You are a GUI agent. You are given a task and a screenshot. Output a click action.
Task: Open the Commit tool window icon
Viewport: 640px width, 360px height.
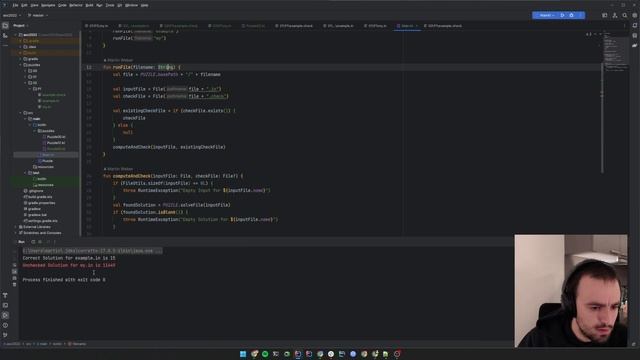[5, 36]
